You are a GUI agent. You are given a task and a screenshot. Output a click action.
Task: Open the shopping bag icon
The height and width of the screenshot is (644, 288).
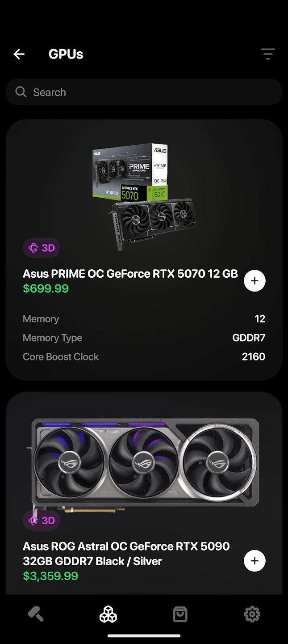(180, 614)
